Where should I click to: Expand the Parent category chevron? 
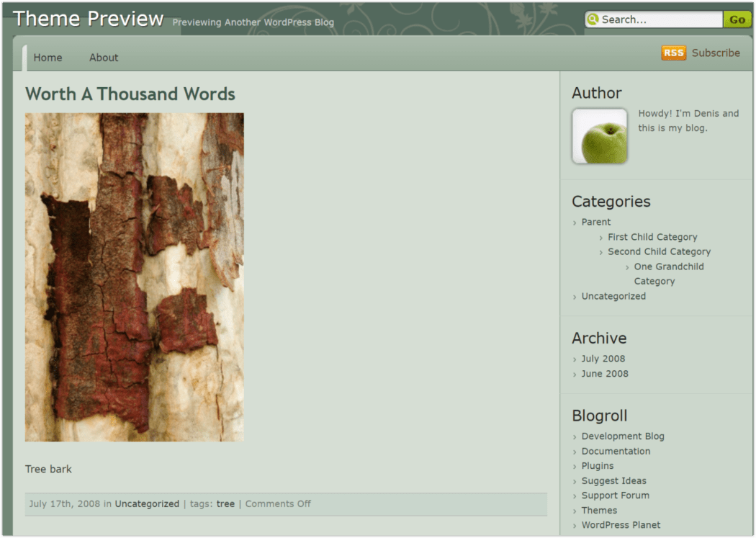click(x=574, y=222)
